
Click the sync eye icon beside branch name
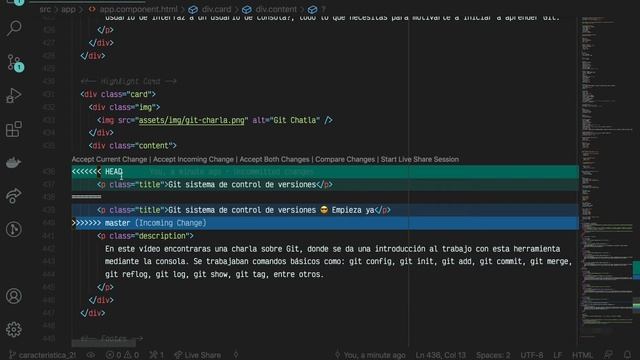click(91, 355)
